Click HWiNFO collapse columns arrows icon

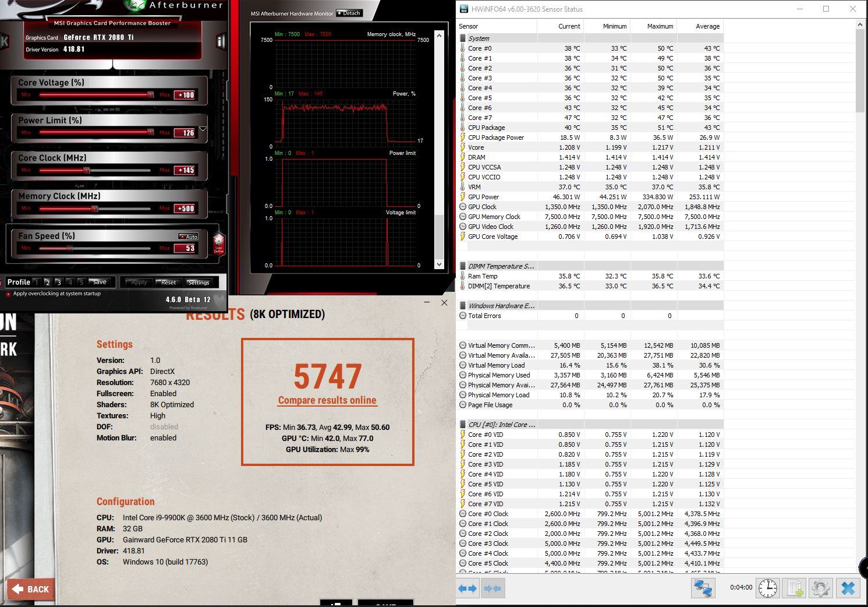493,588
